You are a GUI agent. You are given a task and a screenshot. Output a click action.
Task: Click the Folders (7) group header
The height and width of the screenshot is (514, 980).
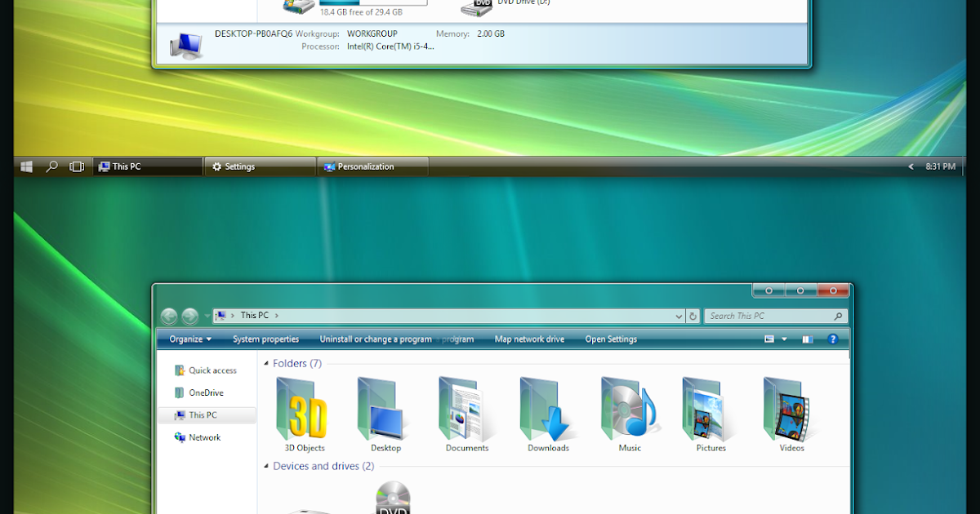pyautogui.click(x=297, y=364)
